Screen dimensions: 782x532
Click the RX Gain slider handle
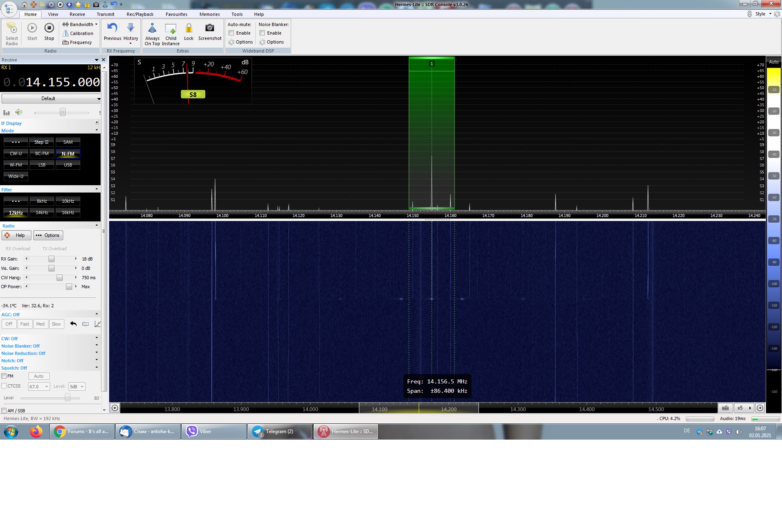click(51, 259)
